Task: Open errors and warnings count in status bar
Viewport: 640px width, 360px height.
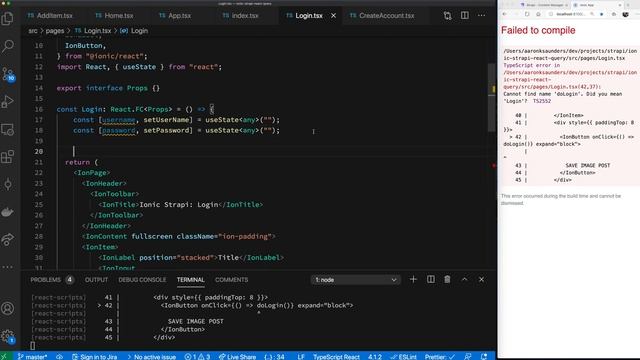Action: [198, 356]
